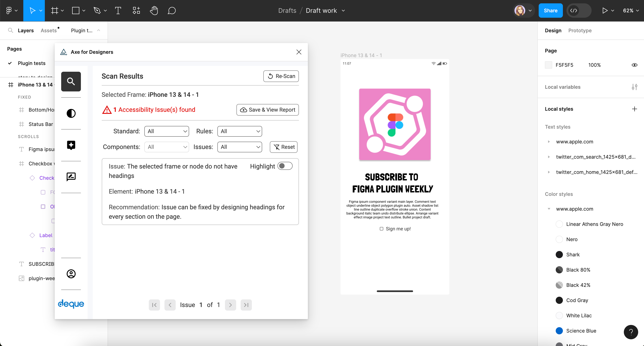Select the Pen tool
The height and width of the screenshot is (346, 644).
tap(97, 11)
